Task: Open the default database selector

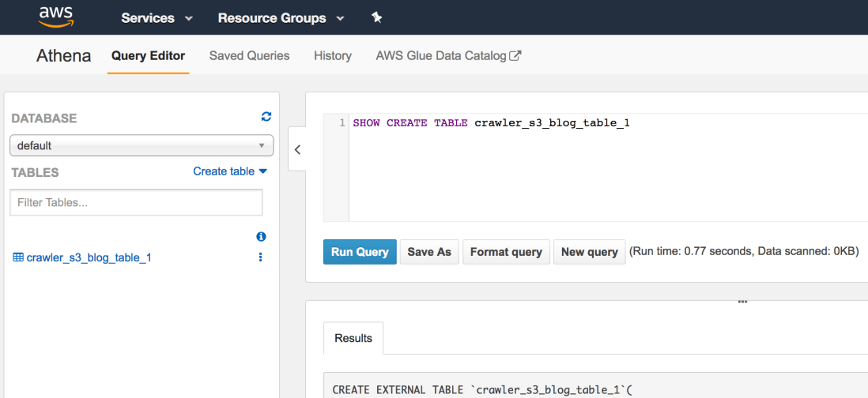Action: [x=142, y=146]
